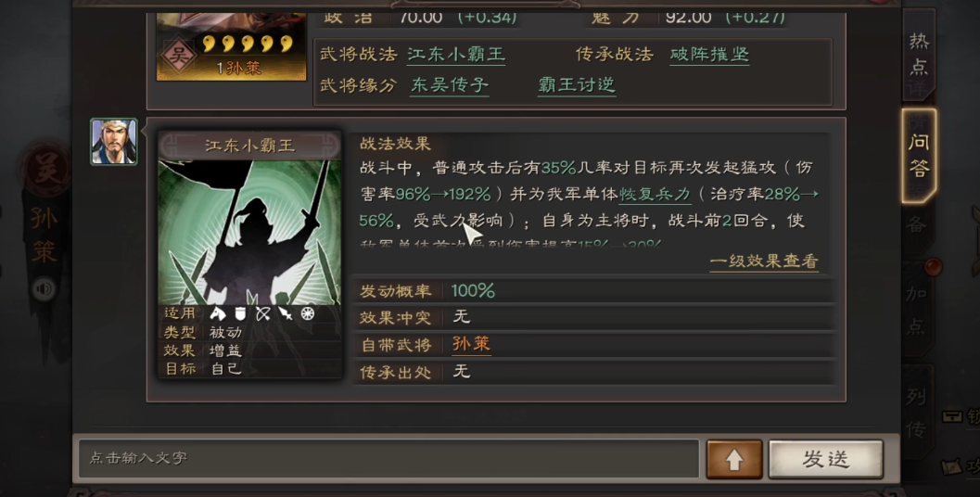Open the 霸王讨逆 bond link
The height and width of the screenshot is (497, 980).
click(577, 85)
